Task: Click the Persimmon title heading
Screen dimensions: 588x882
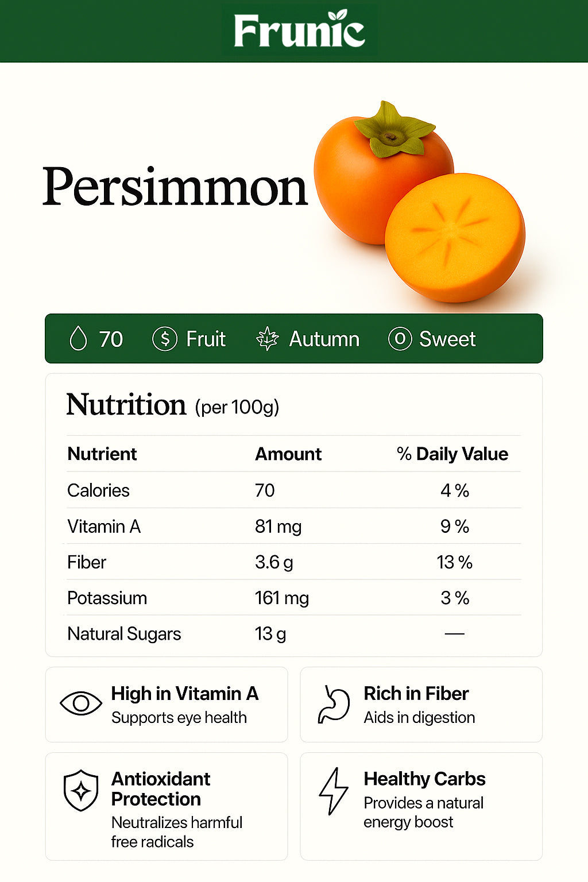Action: coord(175,187)
